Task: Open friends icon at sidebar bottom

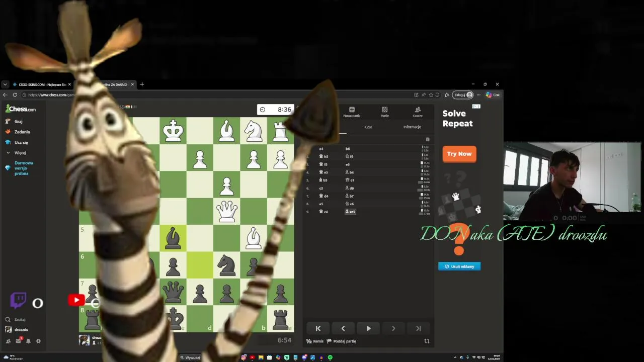Action: tap(8, 341)
